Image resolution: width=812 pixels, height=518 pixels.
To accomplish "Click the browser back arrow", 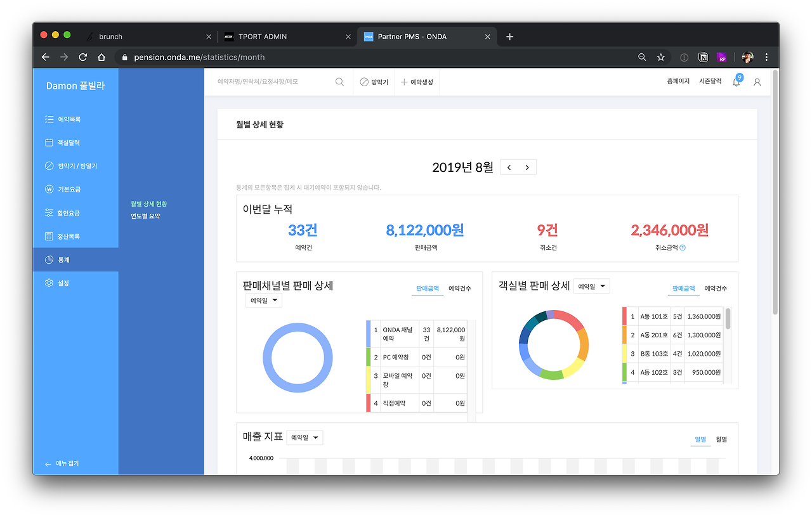I will click(x=45, y=57).
